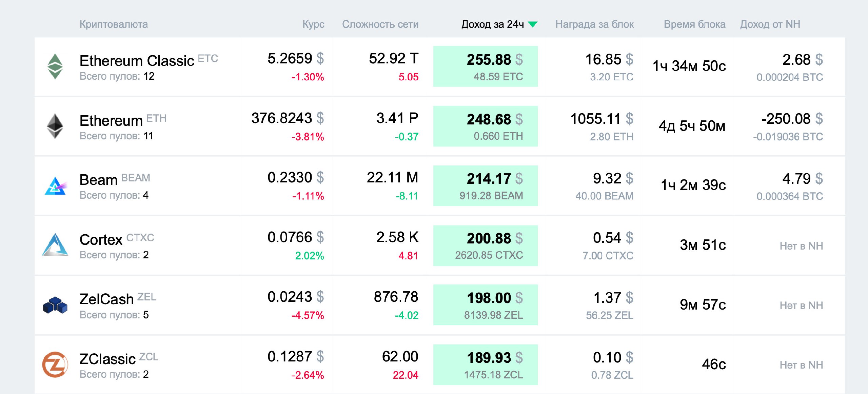The width and height of the screenshot is (868, 394).
Task: Click the Cortex blue triangle logo
Action: [x=55, y=245]
